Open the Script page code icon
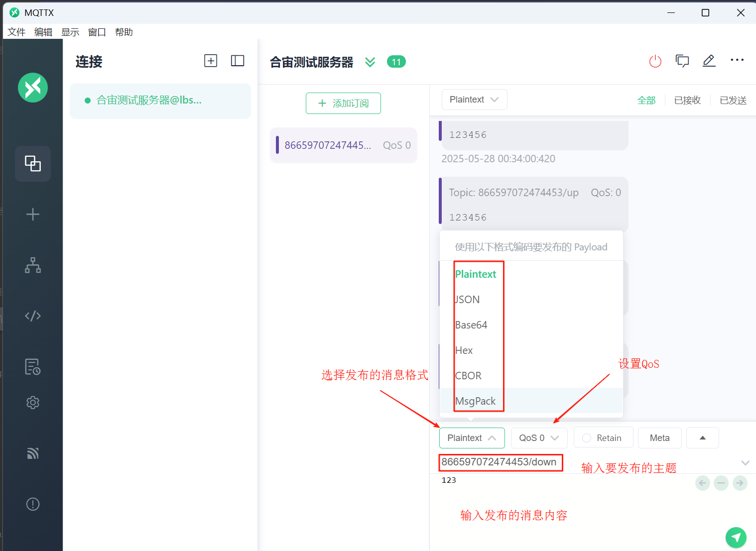The image size is (756, 551). point(33,316)
